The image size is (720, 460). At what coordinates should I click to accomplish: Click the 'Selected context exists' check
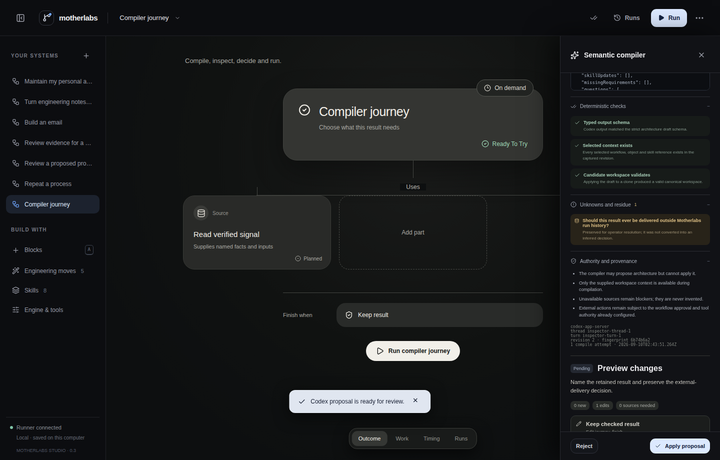click(640, 151)
